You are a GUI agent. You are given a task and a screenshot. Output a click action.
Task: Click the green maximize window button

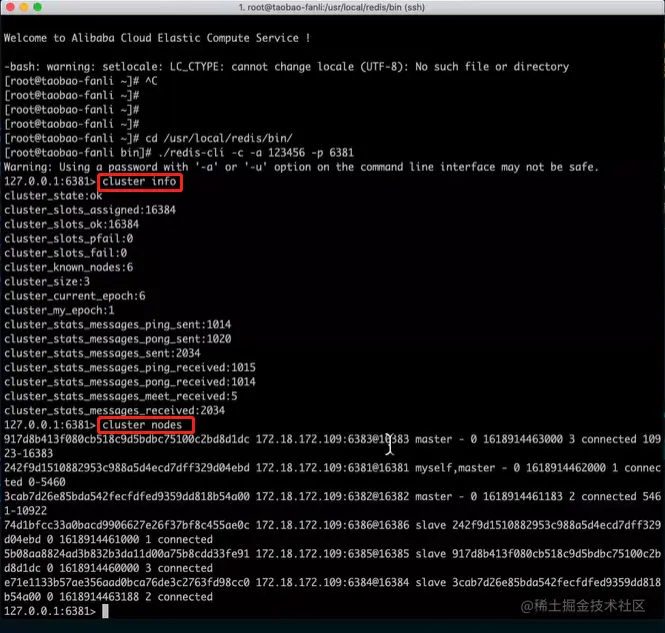(38, 7)
